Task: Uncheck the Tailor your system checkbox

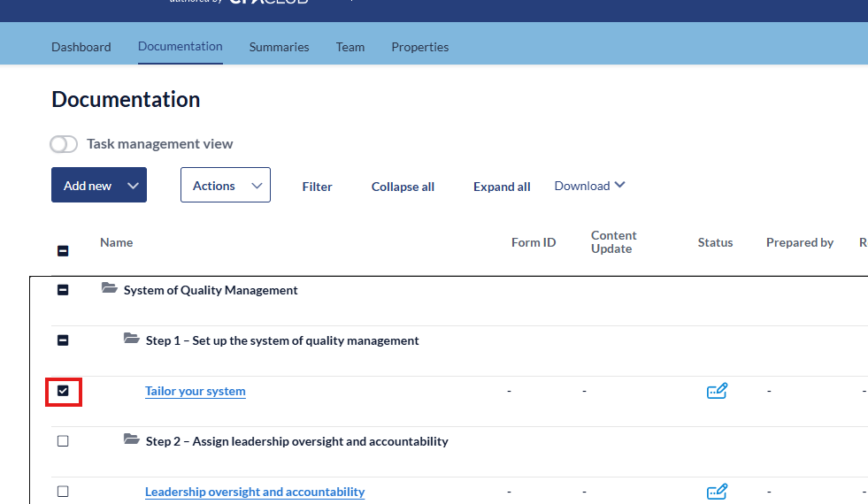Action: click(63, 391)
